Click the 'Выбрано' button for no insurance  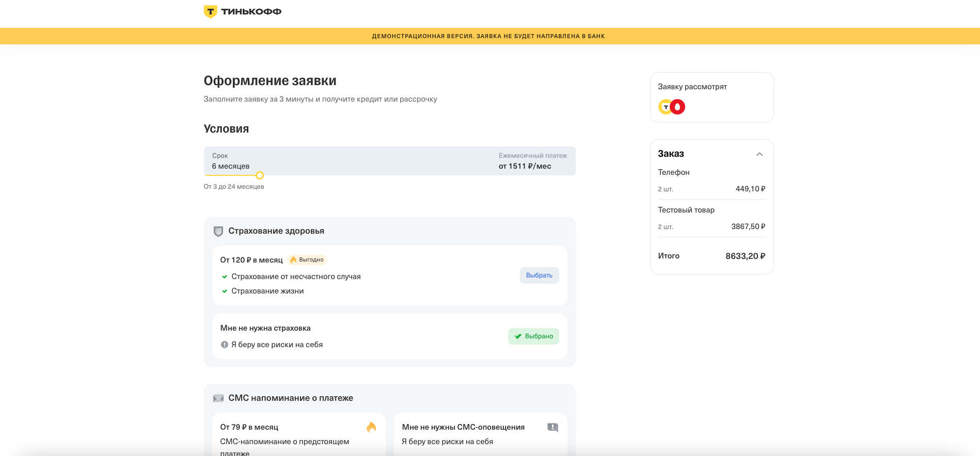tap(533, 336)
